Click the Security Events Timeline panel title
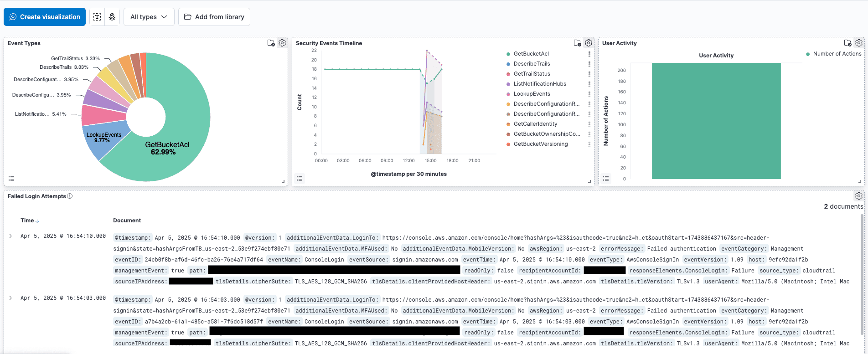 (329, 43)
